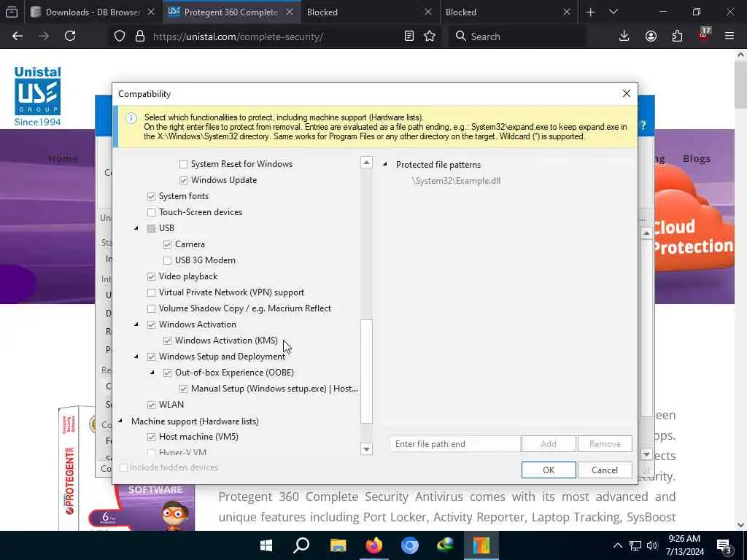This screenshot has width=747, height=560.
Task: Uncheck Host machine (VM5)
Action: tap(152, 437)
